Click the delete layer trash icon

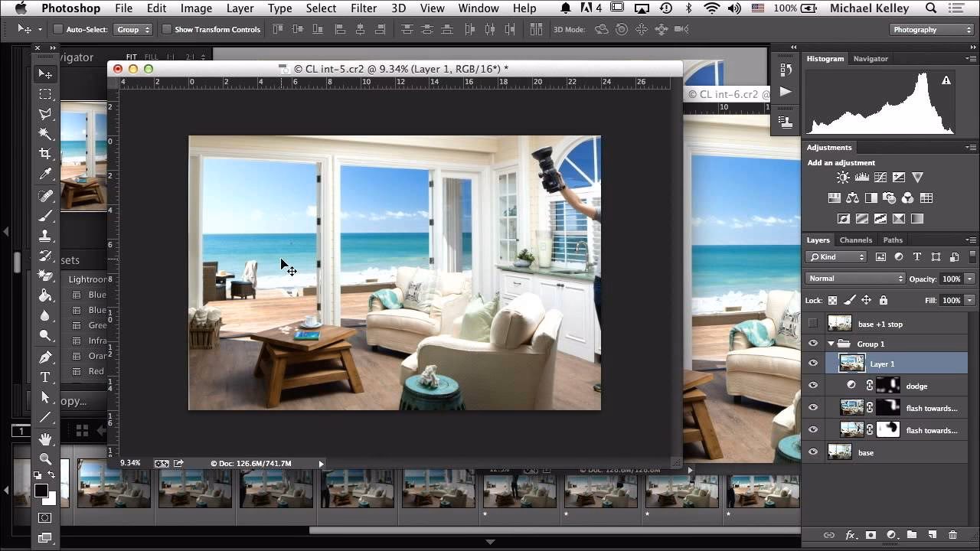click(952, 535)
